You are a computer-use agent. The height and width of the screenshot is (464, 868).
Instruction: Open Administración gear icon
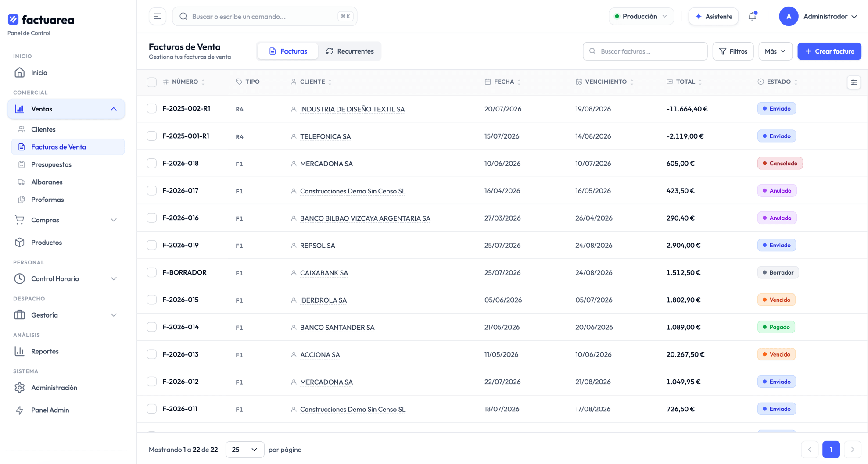tap(19, 387)
